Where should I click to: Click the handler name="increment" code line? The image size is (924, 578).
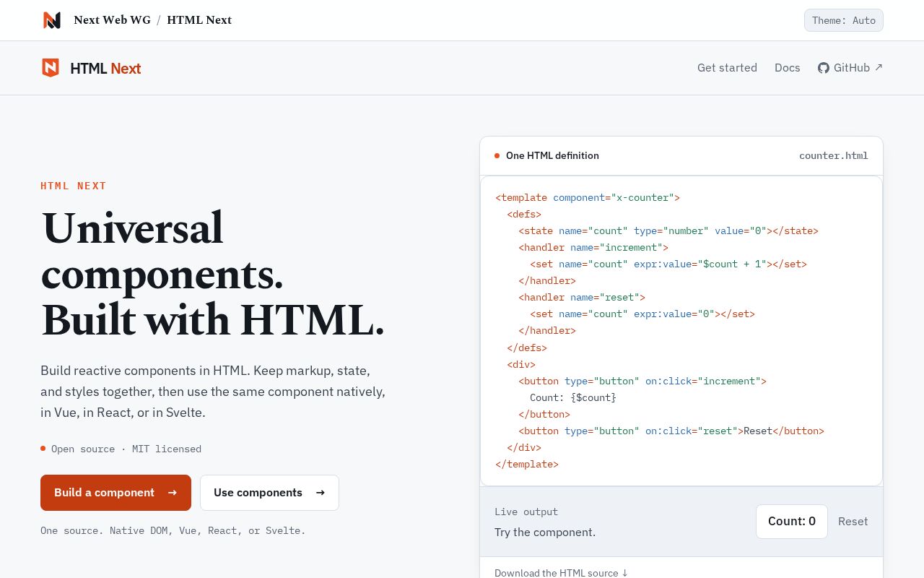tap(593, 247)
